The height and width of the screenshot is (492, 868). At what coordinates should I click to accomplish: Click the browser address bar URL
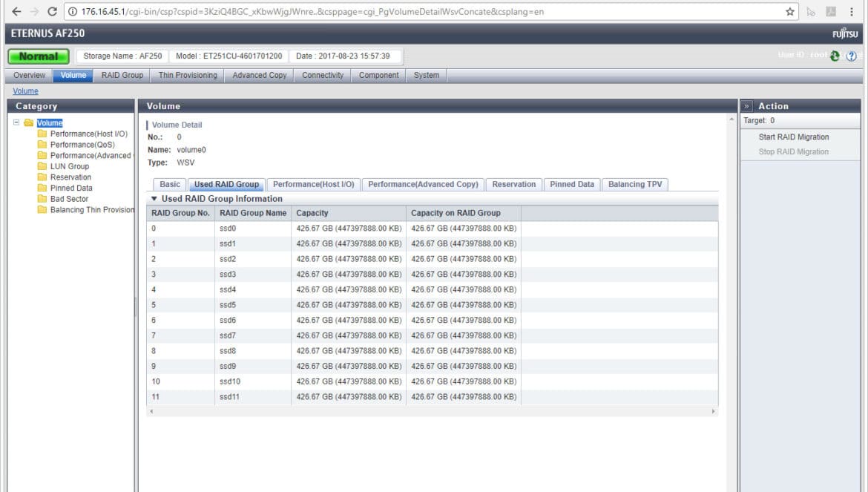pyautogui.click(x=312, y=12)
